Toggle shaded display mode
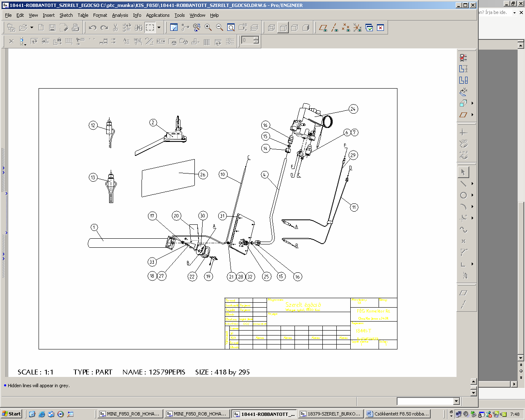This screenshot has width=525, height=420. tap(306, 27)
